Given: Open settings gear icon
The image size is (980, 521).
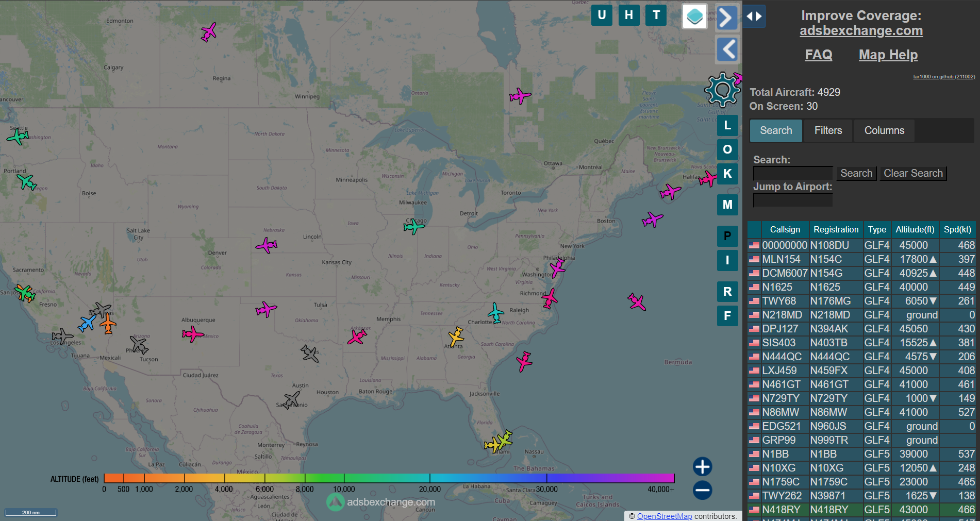Looking at the screenshot, I should click(x=722, y=90).
